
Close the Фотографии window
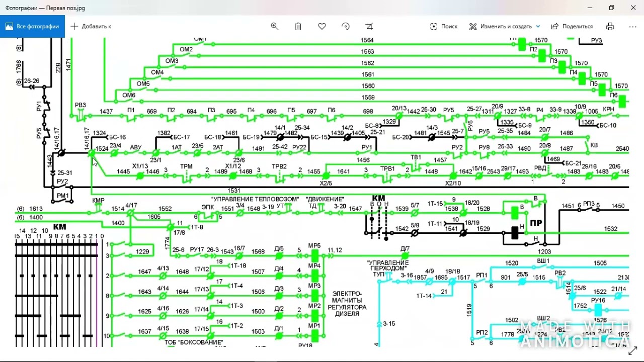633,8
